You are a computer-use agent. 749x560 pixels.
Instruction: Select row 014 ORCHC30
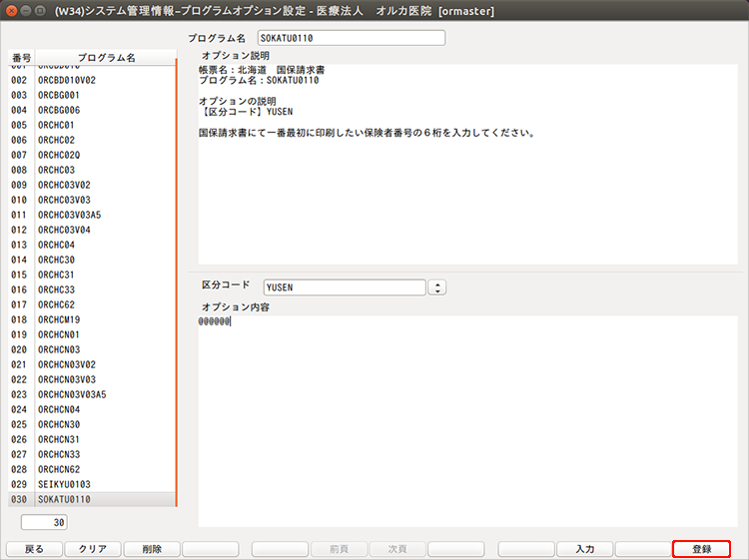coord(92,260)
